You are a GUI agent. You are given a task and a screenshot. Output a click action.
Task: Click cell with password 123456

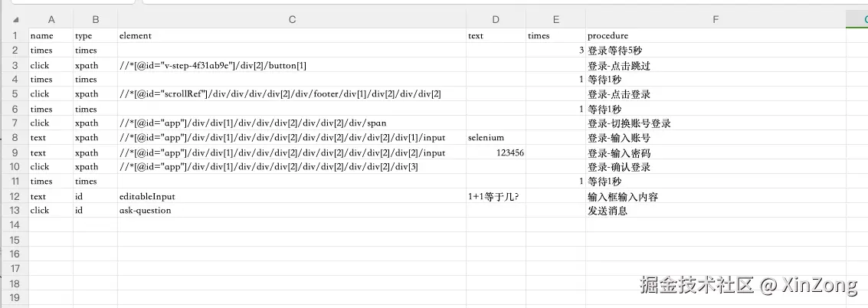[496, 152]
